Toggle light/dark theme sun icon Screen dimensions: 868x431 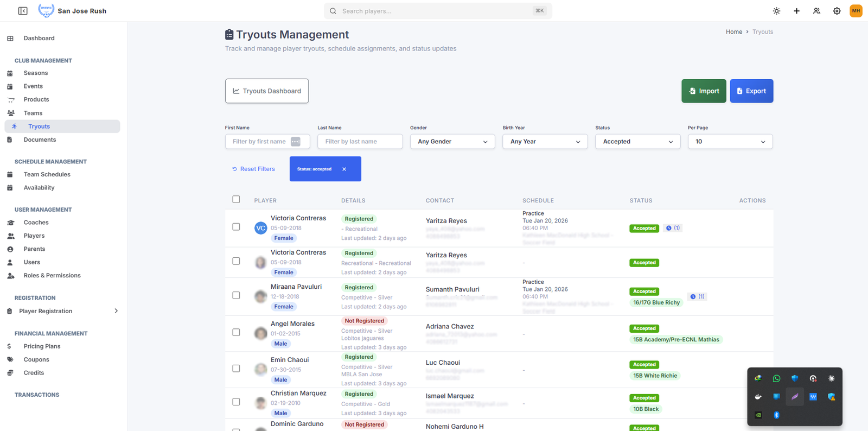point(776,11)
